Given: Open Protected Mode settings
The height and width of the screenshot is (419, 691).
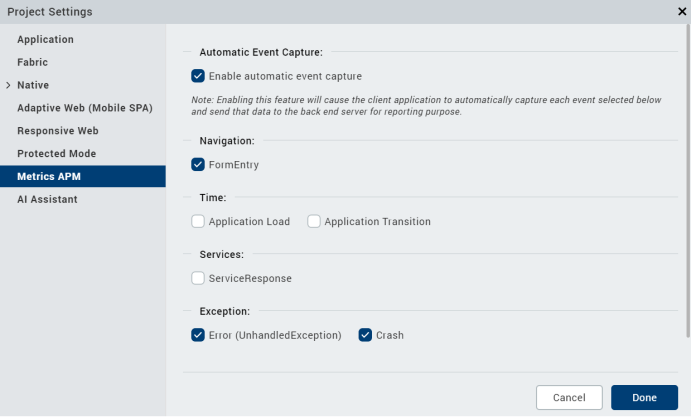Looking at the screenshot, I should click(x=56, y=154).
